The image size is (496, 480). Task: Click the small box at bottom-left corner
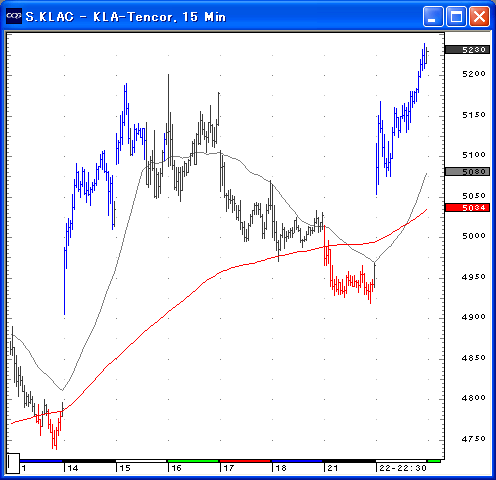13,463
